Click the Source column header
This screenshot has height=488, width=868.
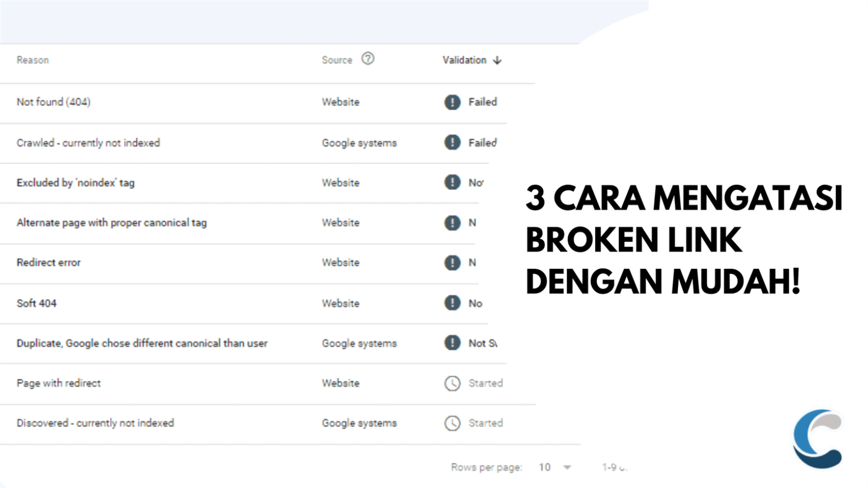pos(337,60)
